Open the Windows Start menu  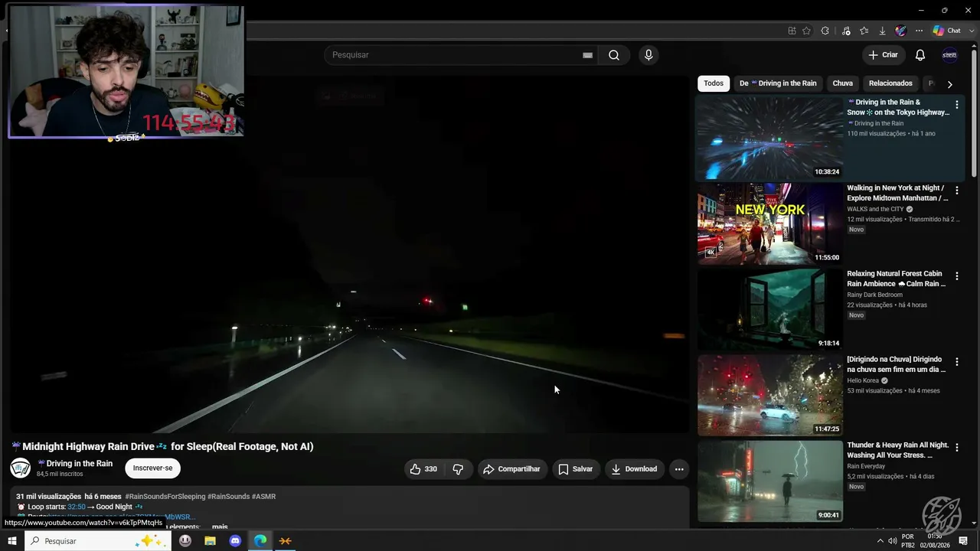tap(11, 540)
